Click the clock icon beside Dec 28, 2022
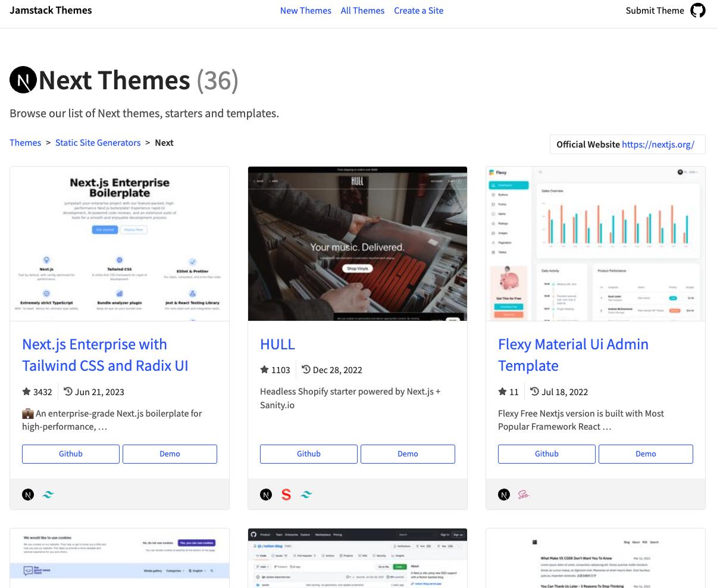 pyautogui.click(x=306, y=370)
